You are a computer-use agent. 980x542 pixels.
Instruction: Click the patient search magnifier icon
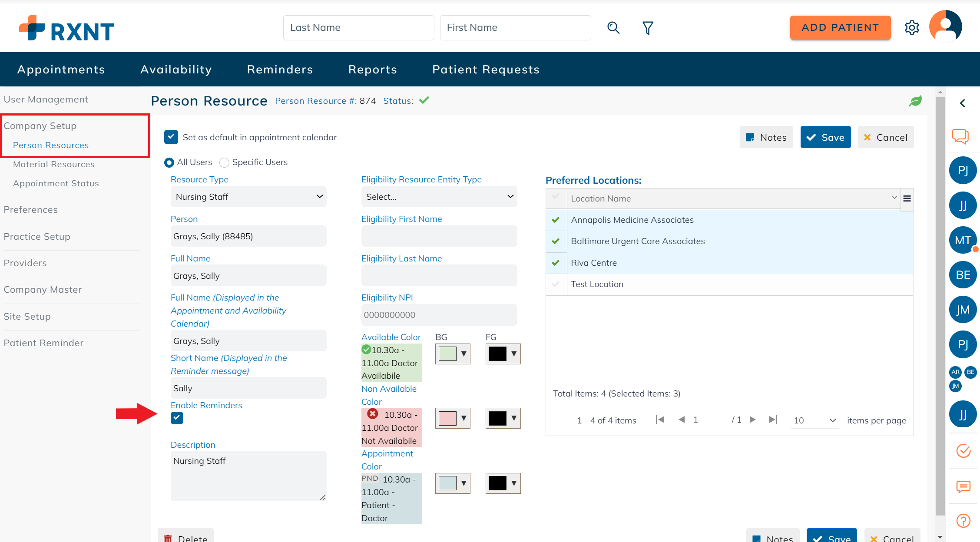[613, 28]
